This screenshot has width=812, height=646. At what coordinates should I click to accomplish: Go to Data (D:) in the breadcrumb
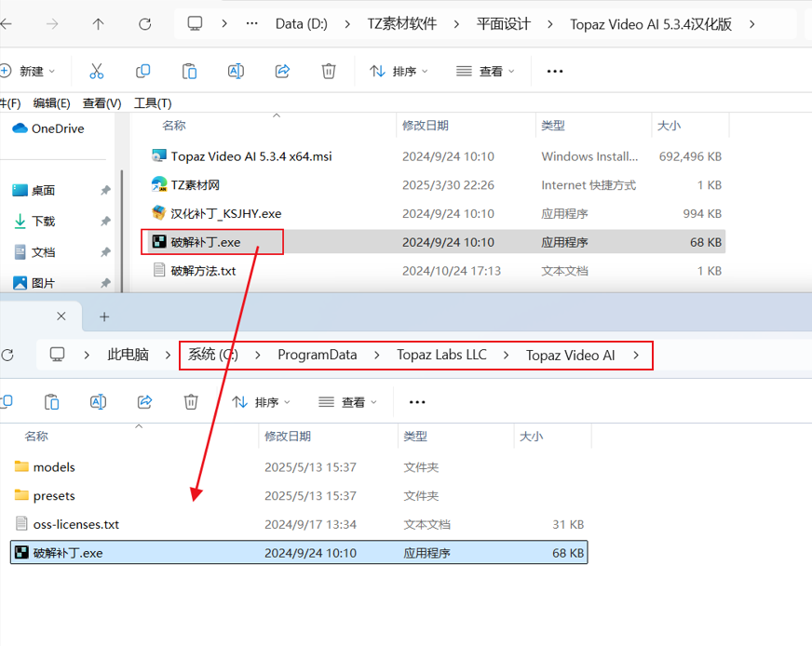coord(302,24)
